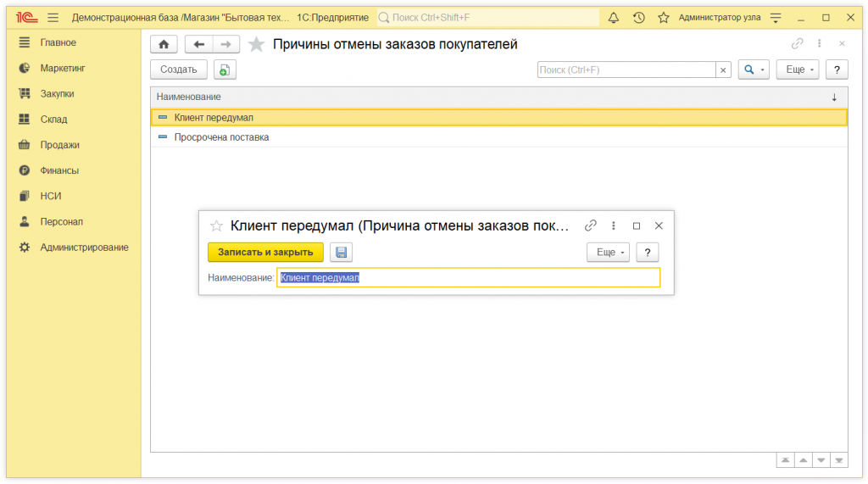Image resolution: width=868 pixels, height=484 pixels.
Task: Select the Просрочена поставка row
Action: (x=221, y=137)
